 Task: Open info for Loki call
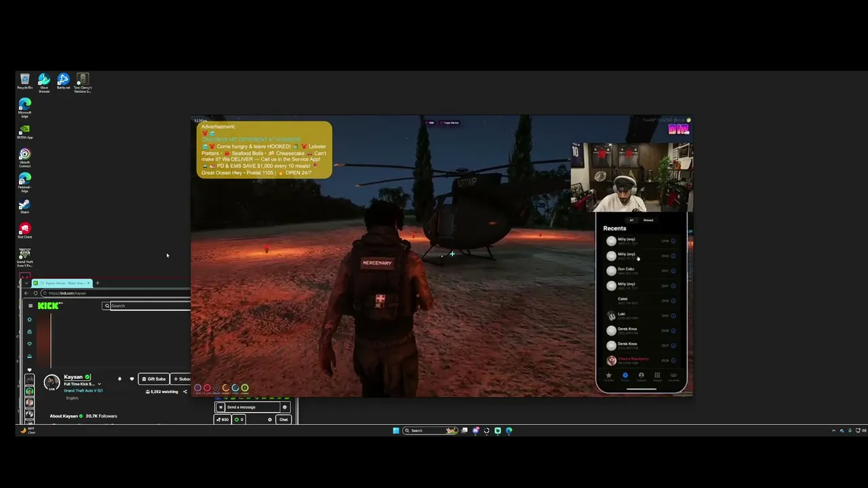[x=673, y=316]
